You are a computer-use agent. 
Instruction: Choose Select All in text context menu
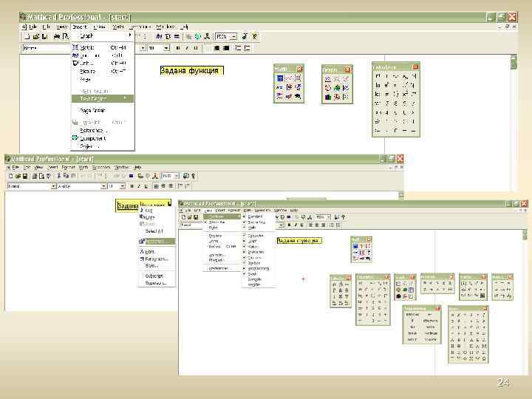pos(157,231)
